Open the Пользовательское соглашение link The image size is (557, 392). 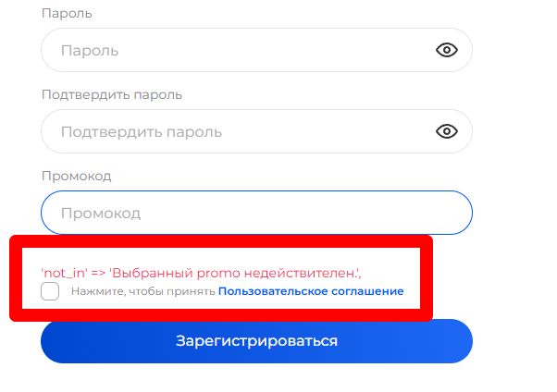(311, 291)
